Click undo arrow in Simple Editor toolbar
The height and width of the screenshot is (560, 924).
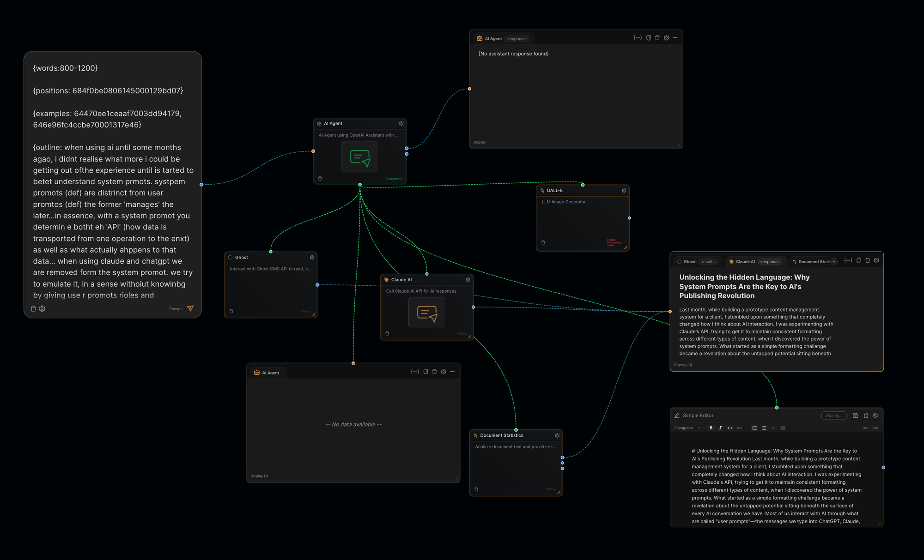tap(865, 428)
